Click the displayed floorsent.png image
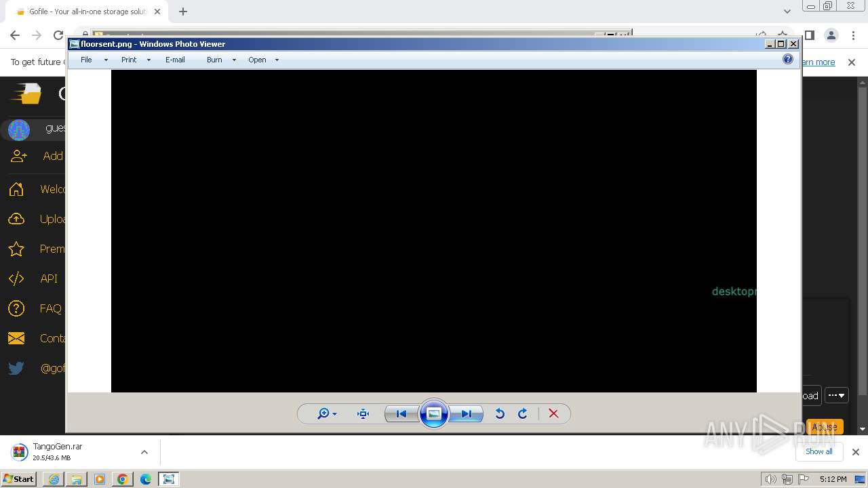Screen dimensions: 868x488 click(x=434, y=230)
